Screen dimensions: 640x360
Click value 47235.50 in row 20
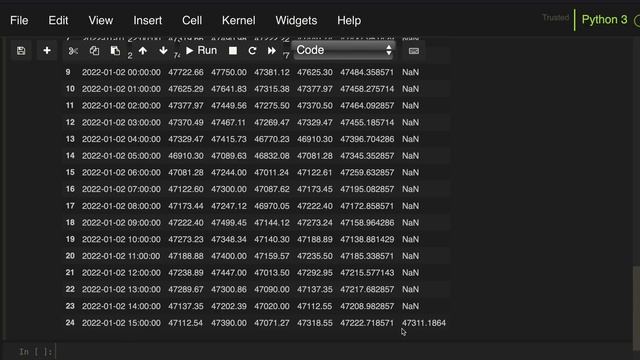coord(315,256)
